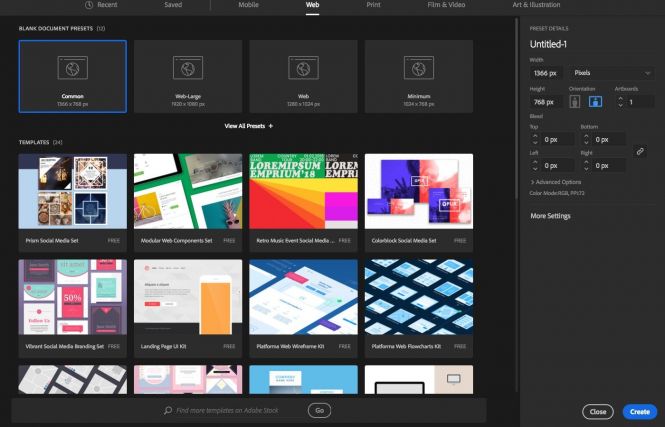665x427 pixels.
Task: Open Modular Web Components Set template
Action: click(188, 203)
